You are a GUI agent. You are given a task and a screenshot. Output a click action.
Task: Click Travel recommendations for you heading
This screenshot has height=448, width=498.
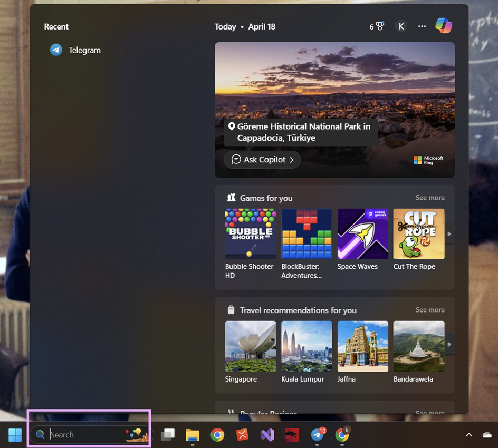(x=298, y=310)
